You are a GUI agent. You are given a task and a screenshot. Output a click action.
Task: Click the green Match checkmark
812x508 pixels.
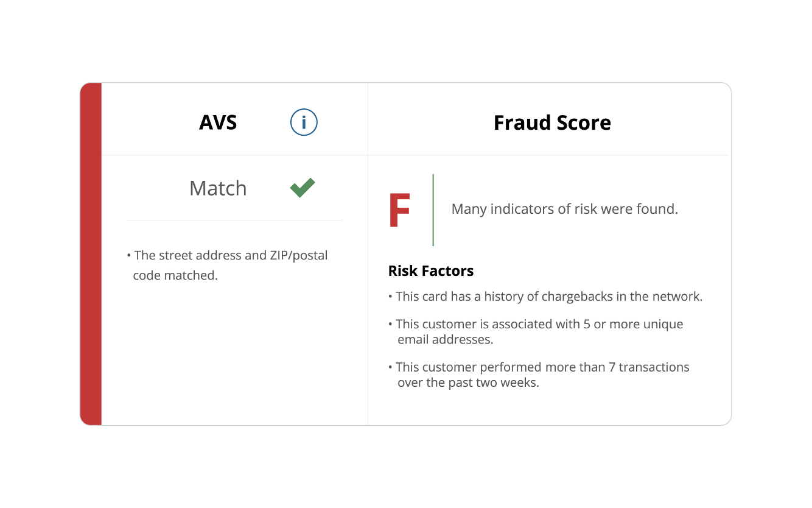303,188
